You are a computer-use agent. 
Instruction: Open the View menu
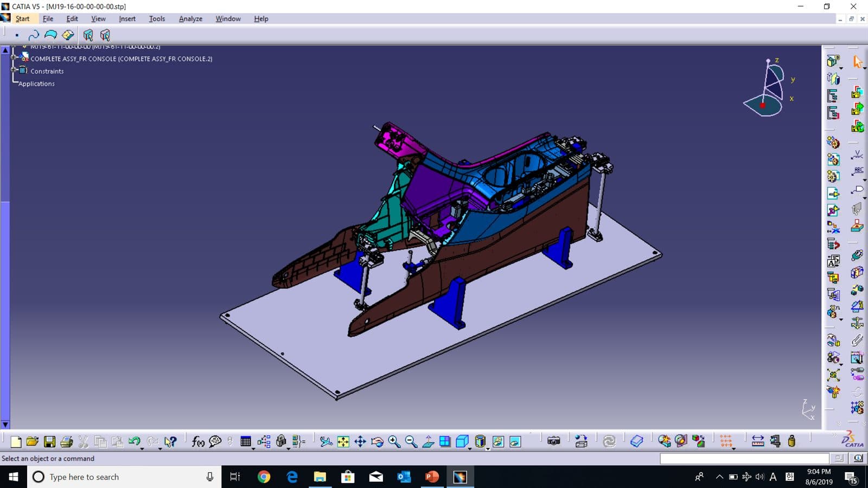pos(98,18)
